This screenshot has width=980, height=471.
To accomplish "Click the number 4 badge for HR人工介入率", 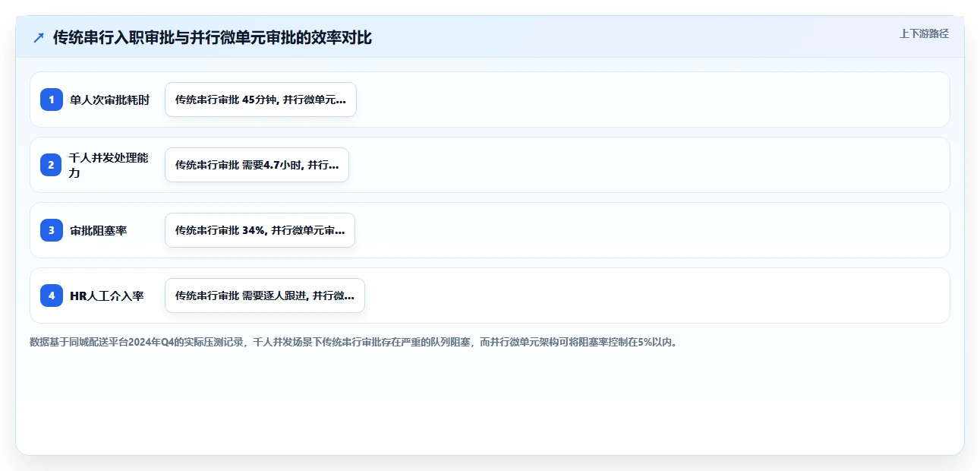I will coord(52,296).
